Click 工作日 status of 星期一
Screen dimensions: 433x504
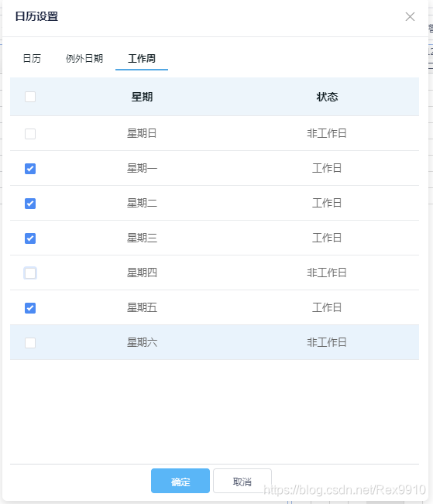pyautogui.click(x=327, y=168)
